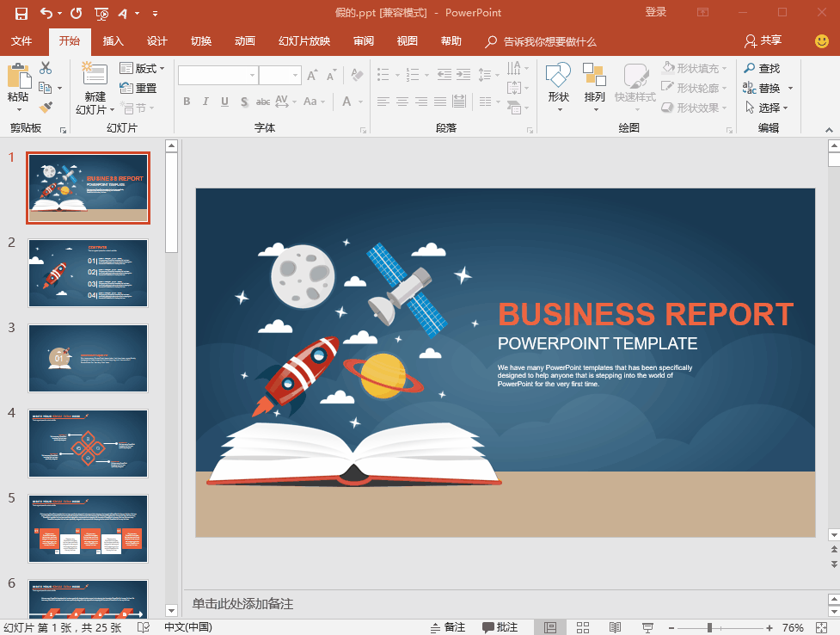
Task: Click the zoom slider in status bar
Action: [x=709, y=627]
